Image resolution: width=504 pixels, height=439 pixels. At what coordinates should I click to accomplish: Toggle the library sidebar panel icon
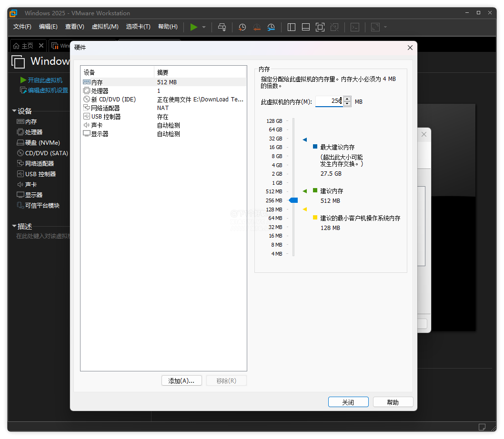click(292, 27)
